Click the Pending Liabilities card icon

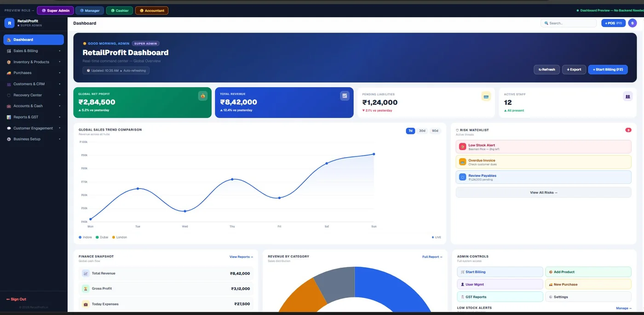[486, 96]
